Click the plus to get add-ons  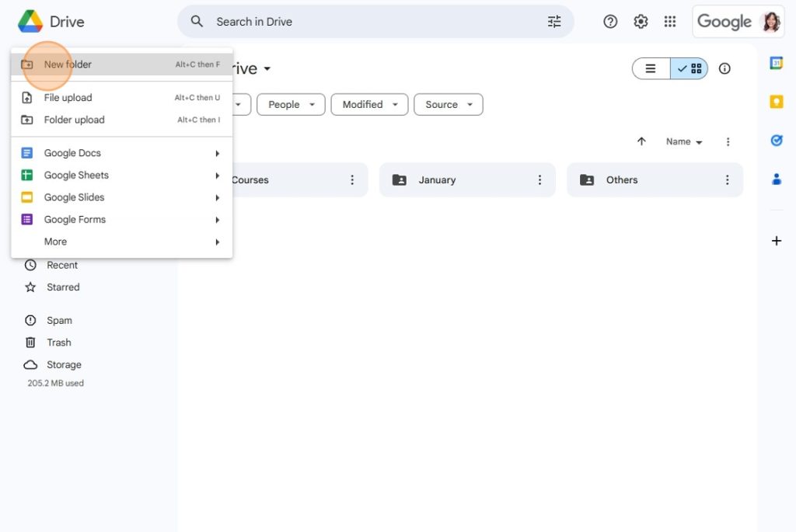(x=777, y=241)
